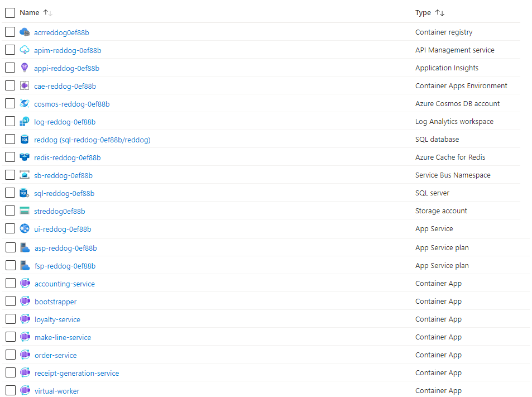Click the streddog0ef88b storage account icon
532x397 pixels.
pyautogui.click(x=25, y=211)
